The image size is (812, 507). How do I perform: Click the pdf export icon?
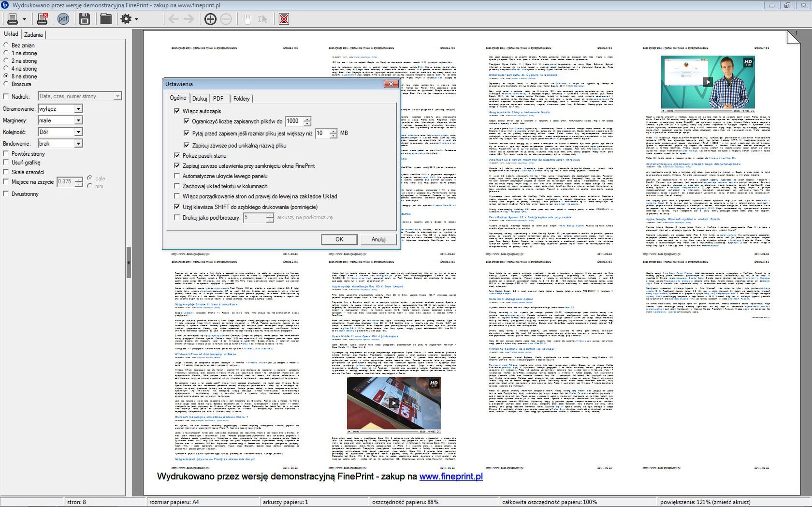pyautogui.click(x=63, y=19)
